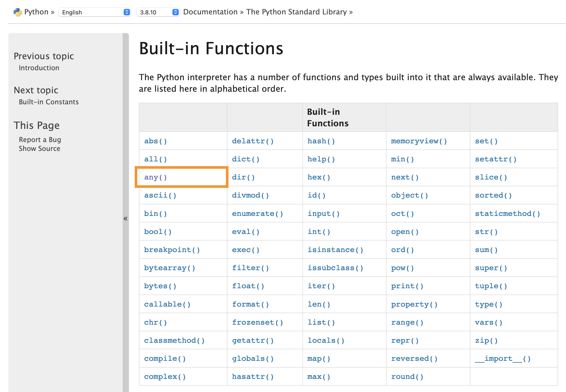Open the len() function link

319,304
